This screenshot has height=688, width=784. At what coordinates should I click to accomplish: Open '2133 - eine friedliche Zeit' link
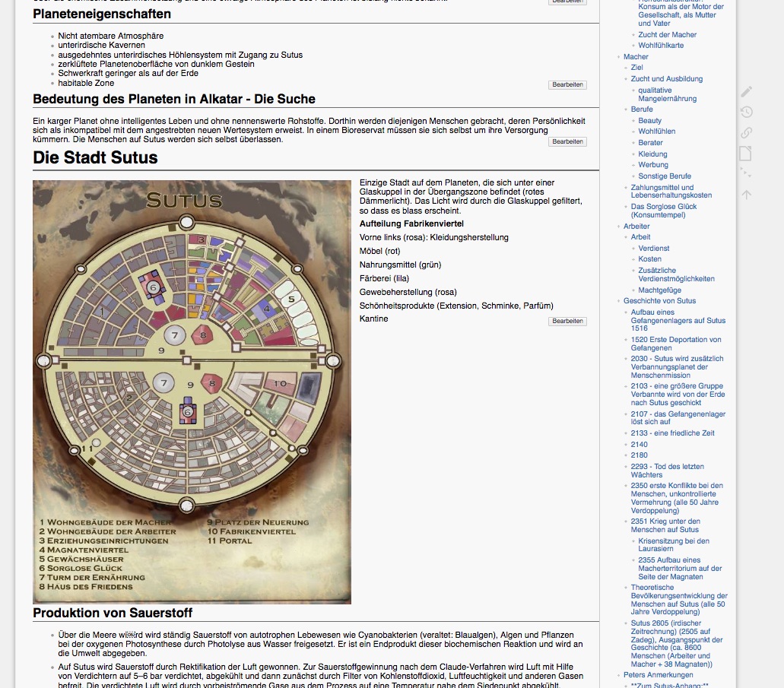pyautogui.click(x=672, y=433)
